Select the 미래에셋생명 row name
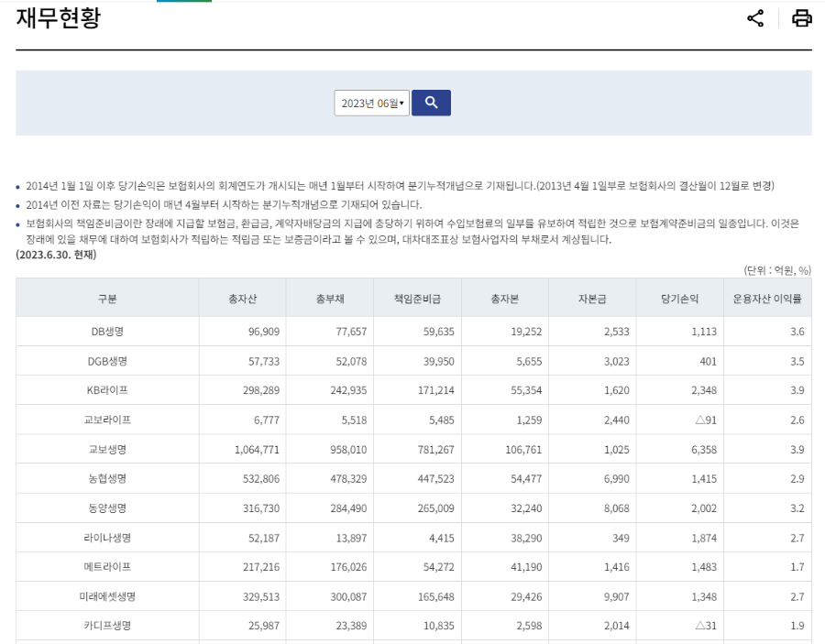Screen dimensions: 825x644 click(x=107, y=596)
